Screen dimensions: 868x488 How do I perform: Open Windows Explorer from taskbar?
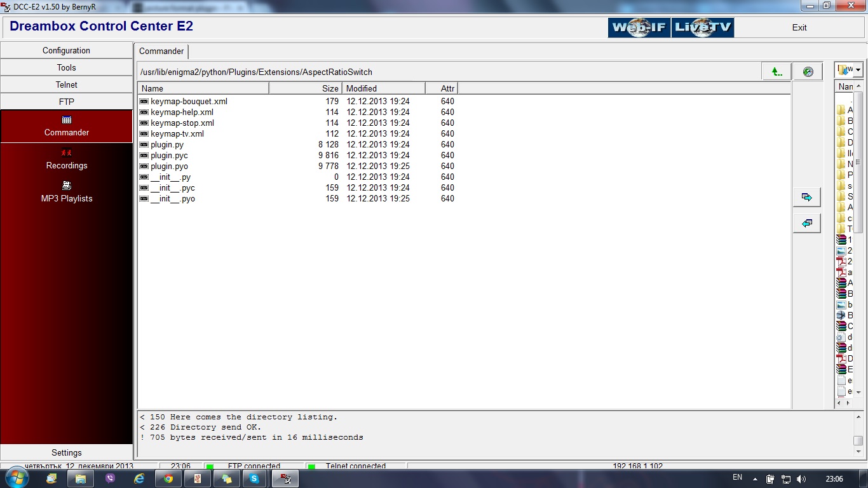point(81,478)
